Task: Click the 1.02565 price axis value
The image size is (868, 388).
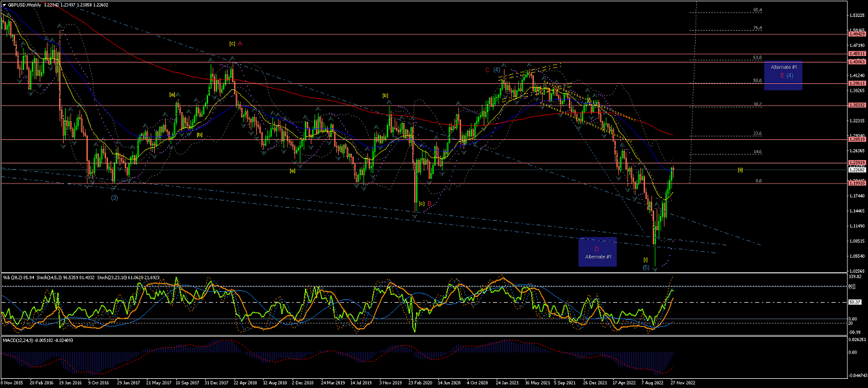Action: point(858,271)
